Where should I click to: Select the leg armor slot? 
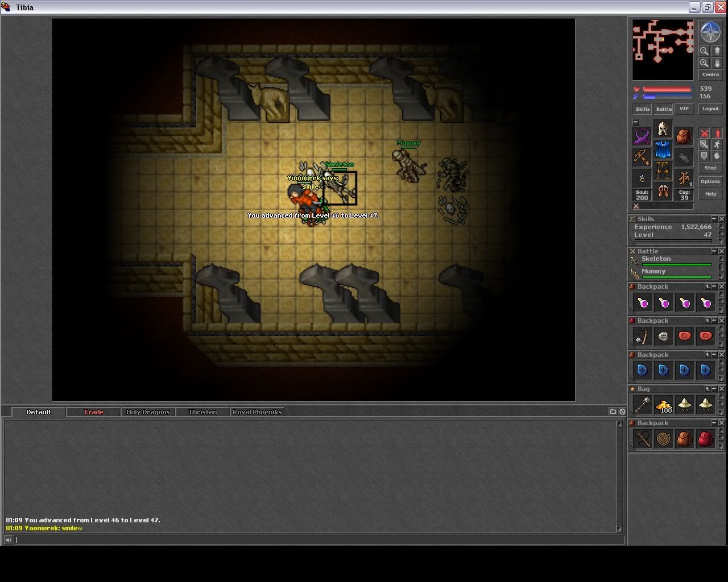pyautogui.click(x=663, y=171)
